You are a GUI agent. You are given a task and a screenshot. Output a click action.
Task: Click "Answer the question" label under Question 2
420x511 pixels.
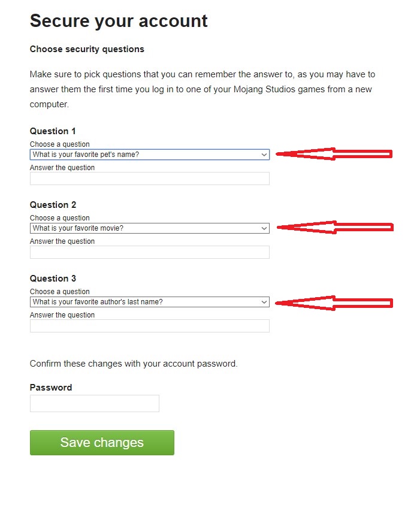pos(62,241)
